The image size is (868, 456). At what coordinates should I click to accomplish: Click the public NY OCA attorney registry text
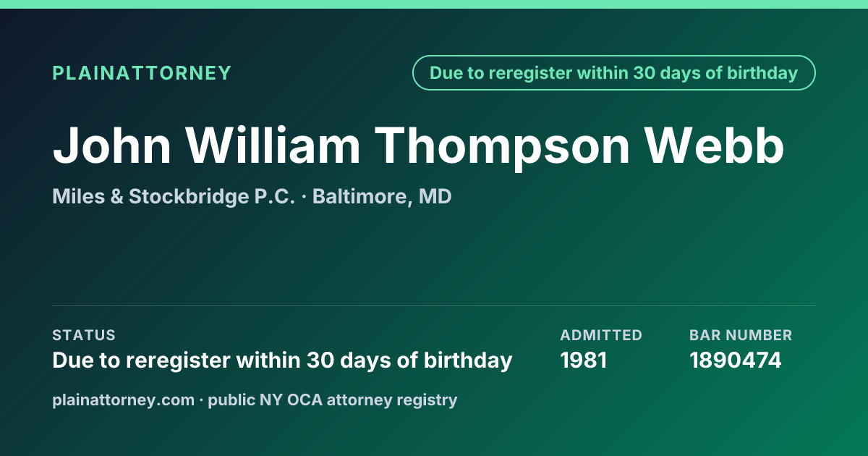coord(333,400)
